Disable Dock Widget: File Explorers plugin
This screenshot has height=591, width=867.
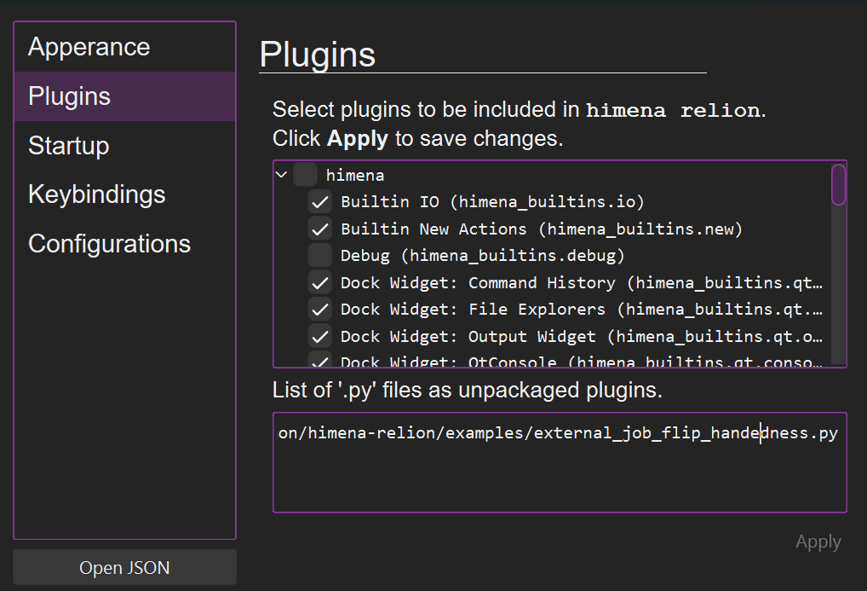[320, 310]
